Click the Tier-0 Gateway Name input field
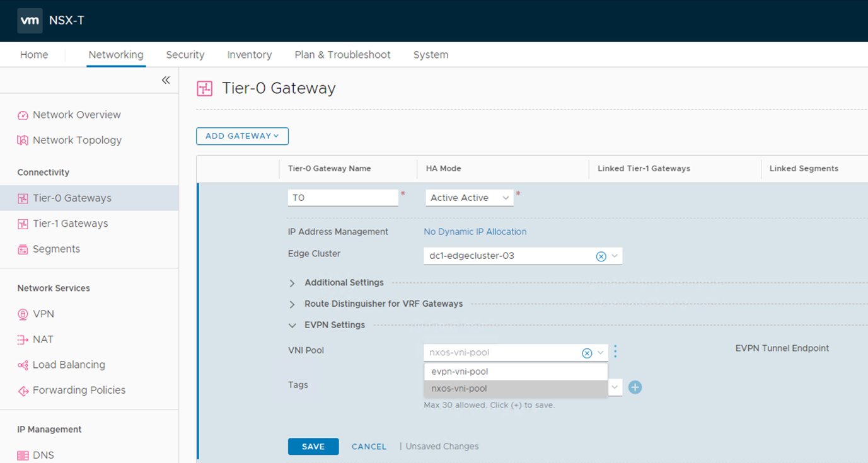Image resolution: width=868 pixels, height=463 pixels. pyautogui.click(x=343, y=198)
